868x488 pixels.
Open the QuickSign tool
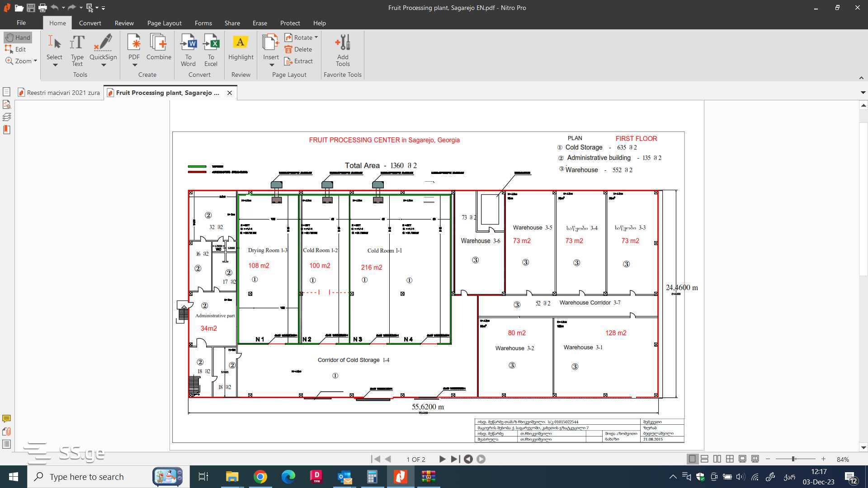(x=103, y=47)
